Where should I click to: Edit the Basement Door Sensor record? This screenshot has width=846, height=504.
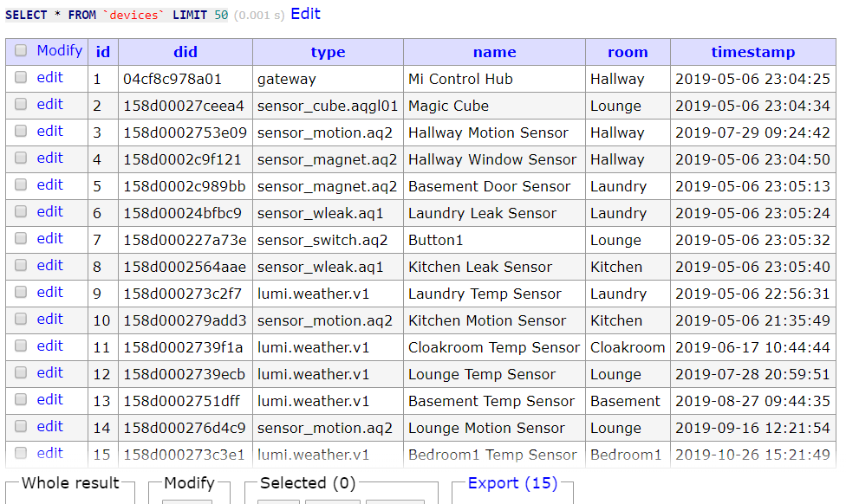point(49,185)
